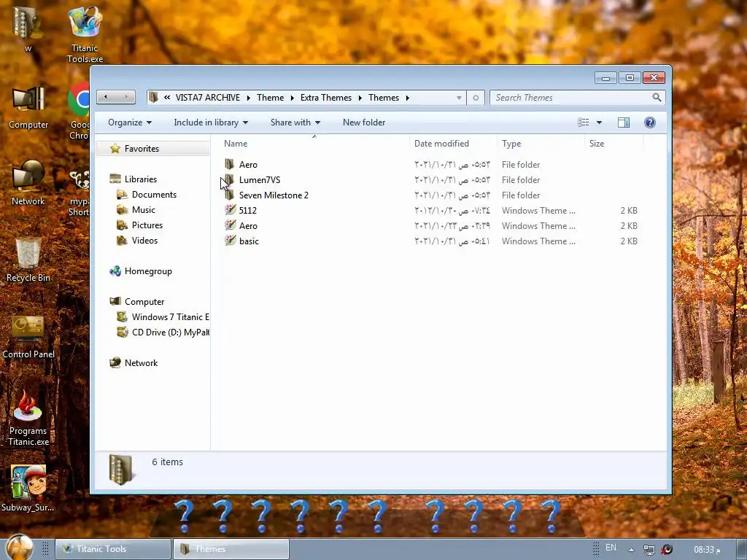Navigate to VISTA7 ARCHIVE in breadcrumb
The image size is (747, 560).
[208, 98]
